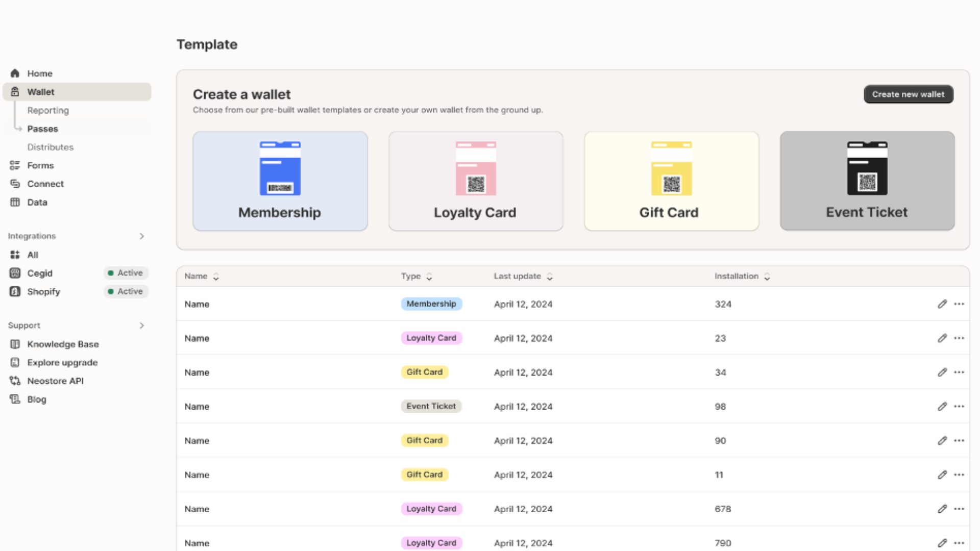This screenshot has width=980, height=551.
Task: Choose the yellow Gift Card template
Action: [x=671, y=181]
